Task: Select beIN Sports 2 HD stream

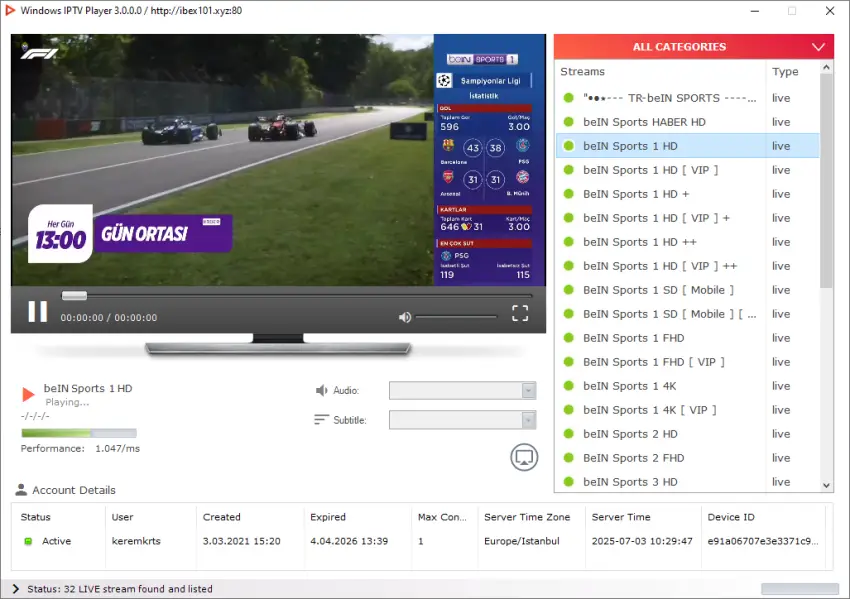Action: coord(687,434)
